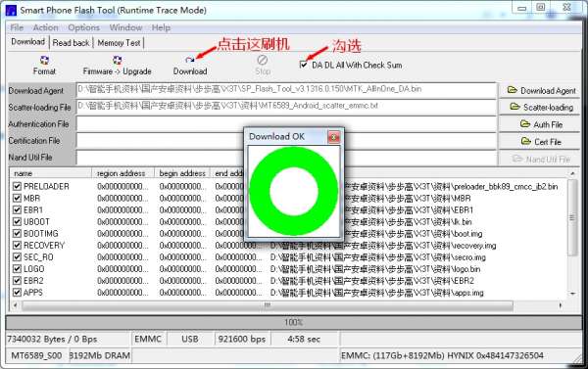Close the Download OK popup
The width and height of the screenshot is (588, 369).
click(334, 137)
